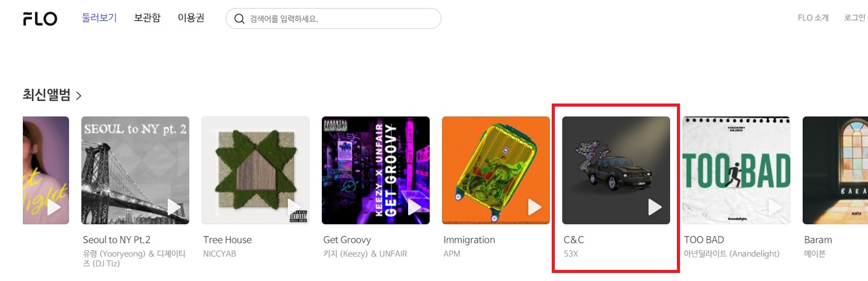Open the 둘러보기 tab
The height and width of the screenshot is (281, 868).
pyautogui.click(x=99, y=18)
